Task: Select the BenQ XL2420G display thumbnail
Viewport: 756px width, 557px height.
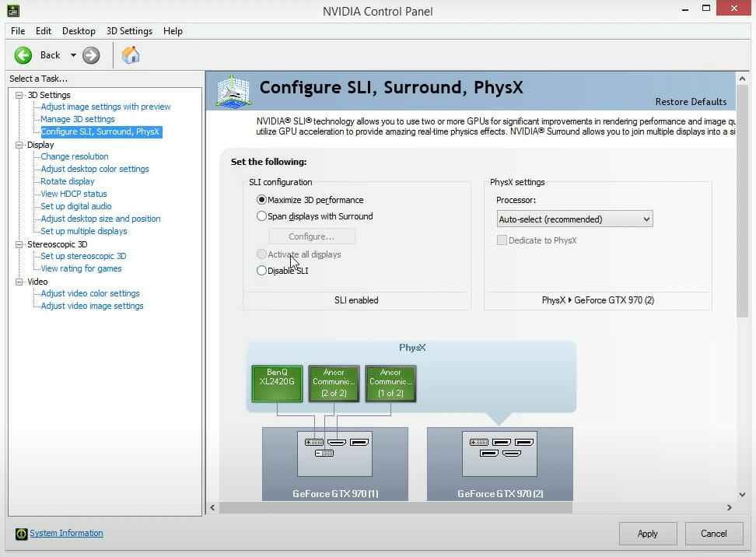Action: click(277, 384)
